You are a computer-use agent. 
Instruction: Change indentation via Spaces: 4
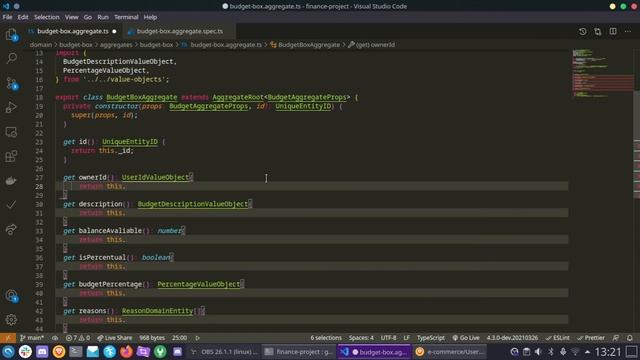point(361,338)
